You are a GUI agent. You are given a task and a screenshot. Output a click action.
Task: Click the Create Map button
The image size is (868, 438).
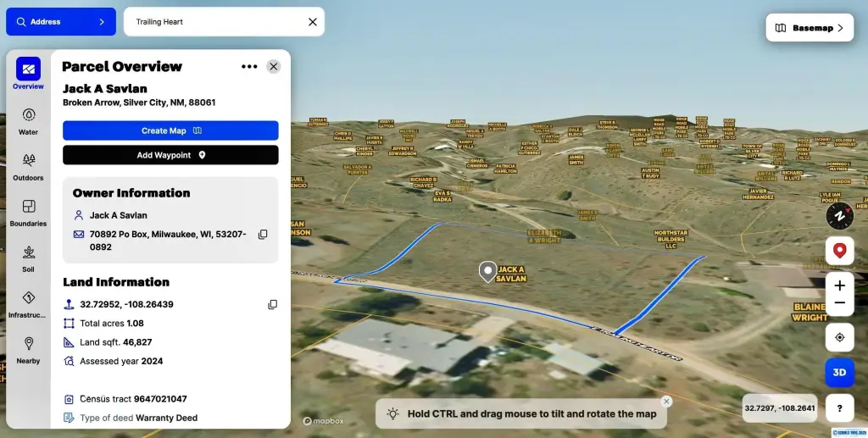coord(170,130)
